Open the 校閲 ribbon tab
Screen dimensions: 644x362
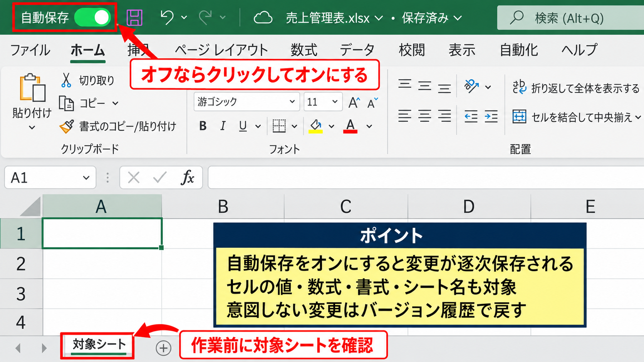pos(412,50)
